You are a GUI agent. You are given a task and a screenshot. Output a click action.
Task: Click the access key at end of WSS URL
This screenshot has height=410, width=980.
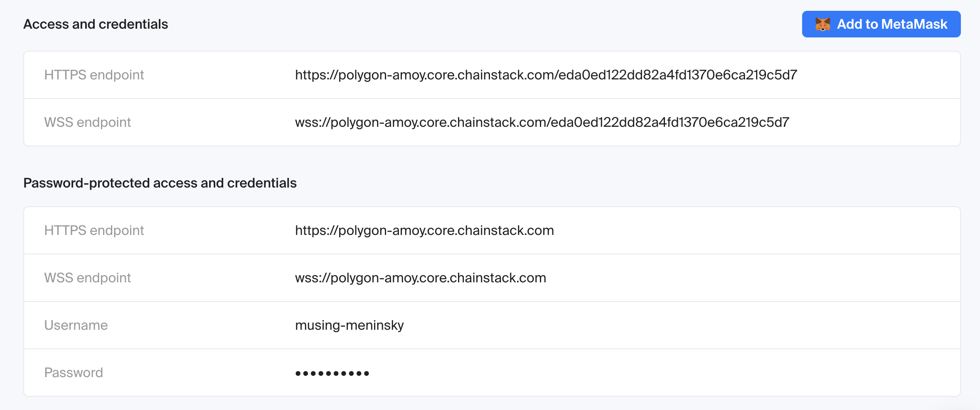(670, 122)
